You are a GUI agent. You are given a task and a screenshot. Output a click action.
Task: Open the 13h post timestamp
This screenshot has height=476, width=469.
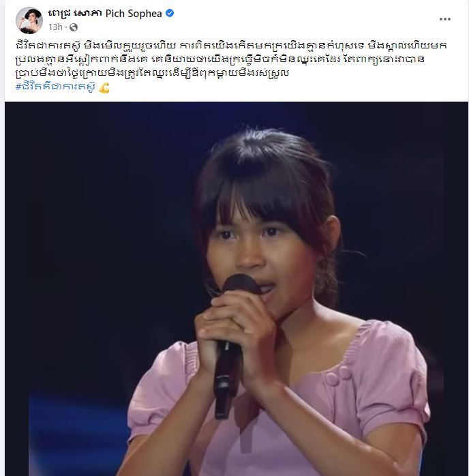click(55, 27)
